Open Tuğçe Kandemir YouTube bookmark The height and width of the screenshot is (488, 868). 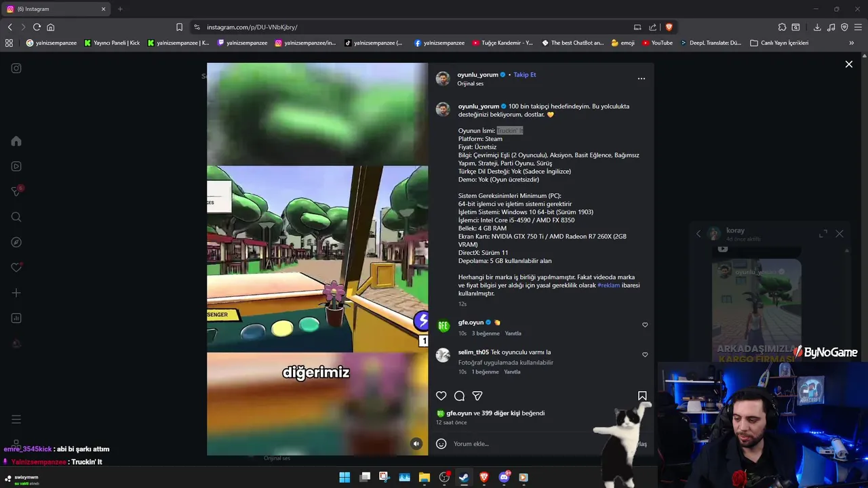tap(502, 43)
